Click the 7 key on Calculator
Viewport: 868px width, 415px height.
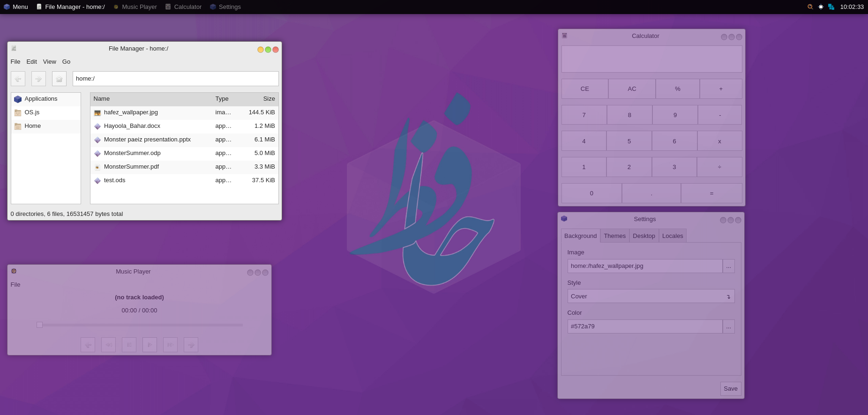[584, 115]
